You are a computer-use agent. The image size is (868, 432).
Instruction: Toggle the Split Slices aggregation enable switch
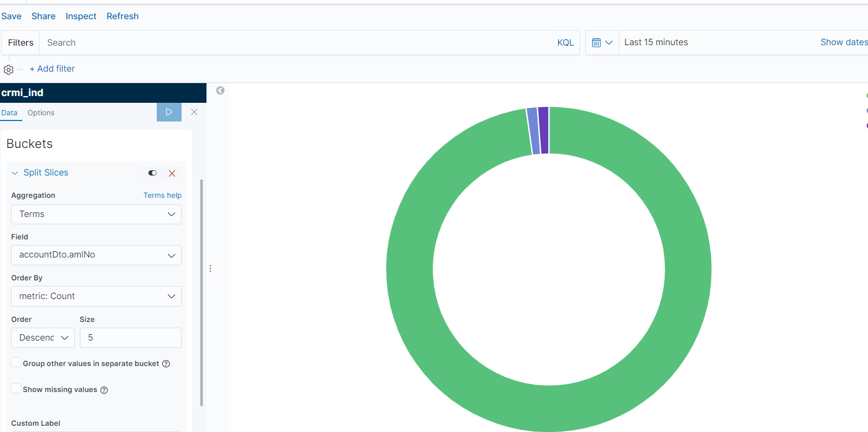pyautogui.click(x=153, y=173)
